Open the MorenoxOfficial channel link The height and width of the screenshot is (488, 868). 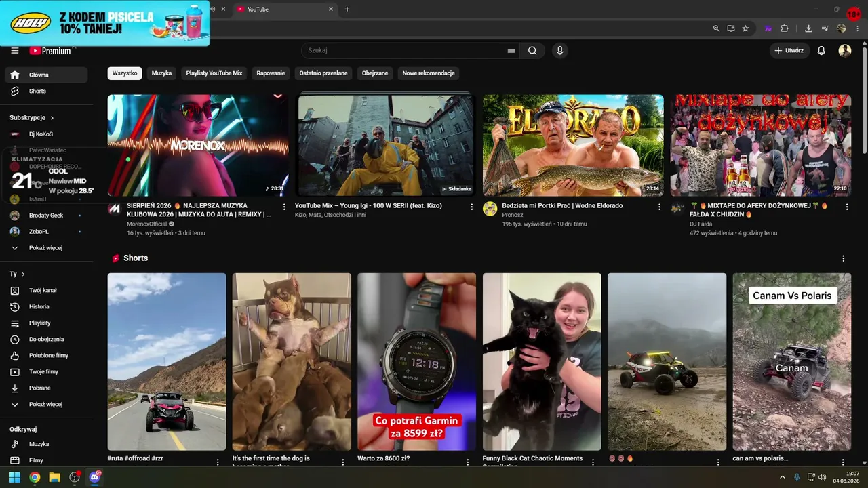(147, 224)
